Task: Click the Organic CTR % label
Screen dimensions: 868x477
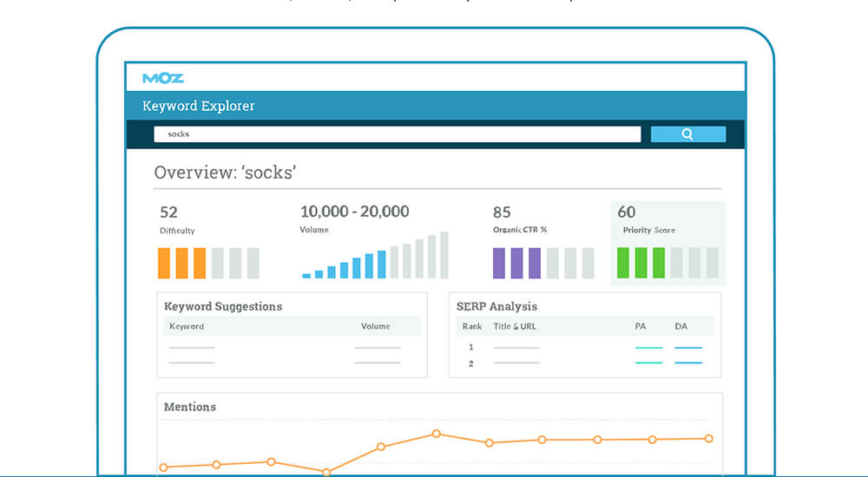Action: tap(520, 230)
